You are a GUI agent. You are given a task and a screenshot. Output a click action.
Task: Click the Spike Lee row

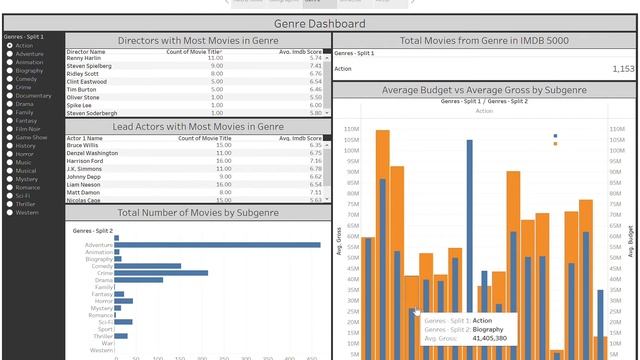coord(195,105)
